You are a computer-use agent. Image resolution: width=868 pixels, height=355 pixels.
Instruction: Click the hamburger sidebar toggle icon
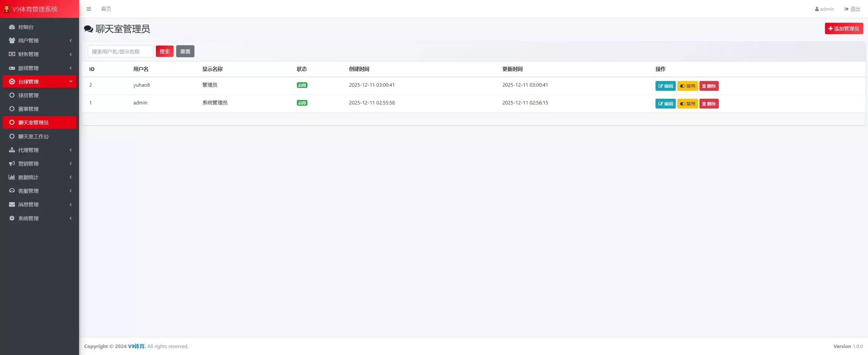pyautogui.click(x=89, y=9)
